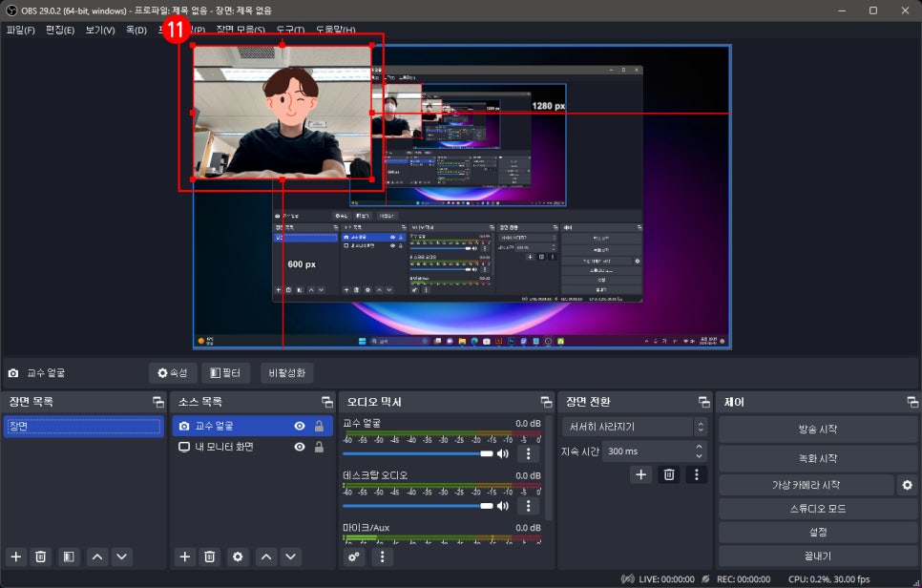Select the 내 모니터 화면 source
The width and height of the screenshot is (922, 588).
point(253,447)
